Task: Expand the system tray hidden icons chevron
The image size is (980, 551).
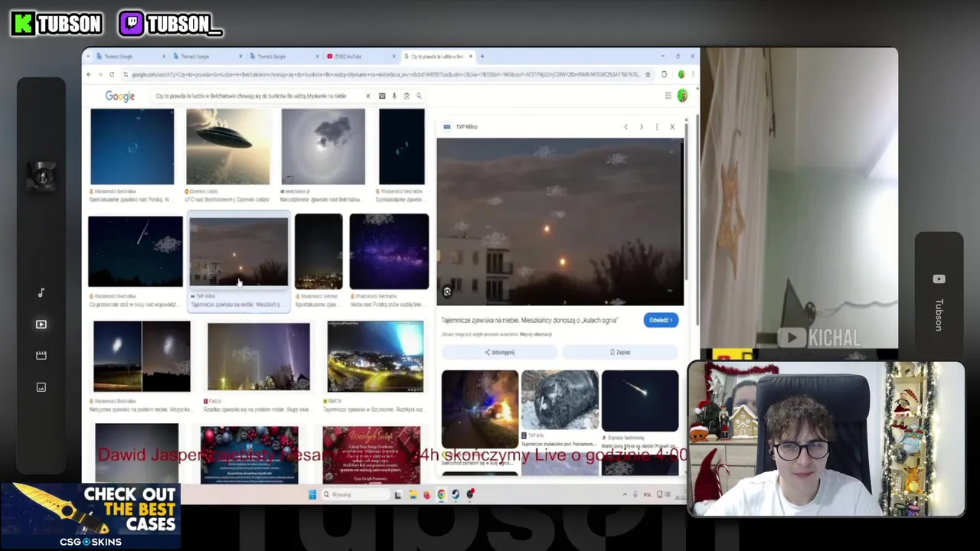Action: tap(625, 494)
